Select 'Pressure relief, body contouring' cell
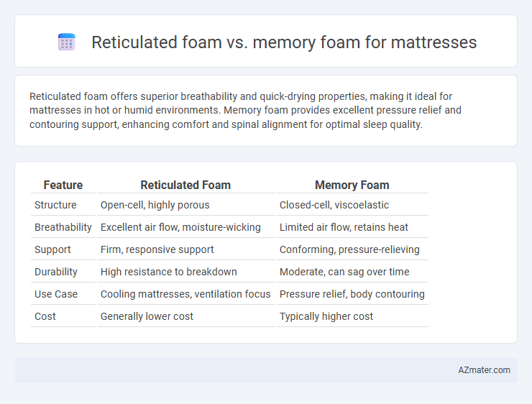Viewport: 532px width, 404px height. click(352, 294)
